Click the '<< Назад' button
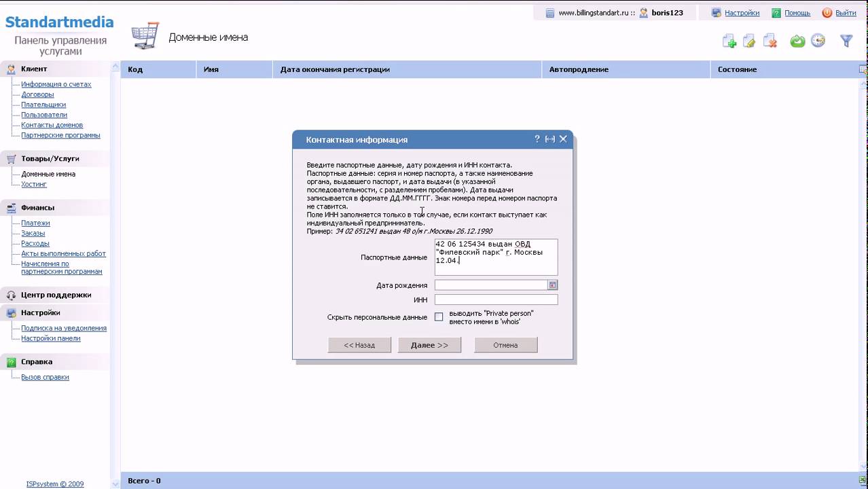 [359, 345]
